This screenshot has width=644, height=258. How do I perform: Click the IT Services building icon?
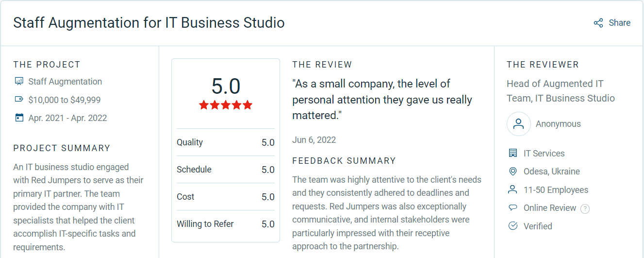pyautogui.click(x=512, y=153)
